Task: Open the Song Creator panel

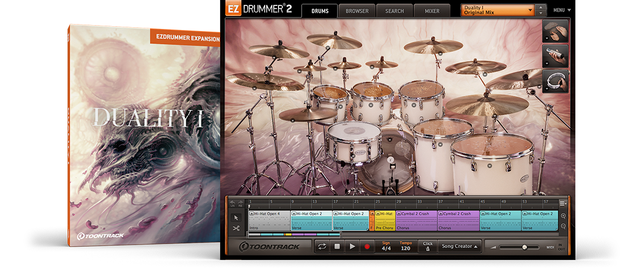Action: pyautogui.click(x=459, y=246)
